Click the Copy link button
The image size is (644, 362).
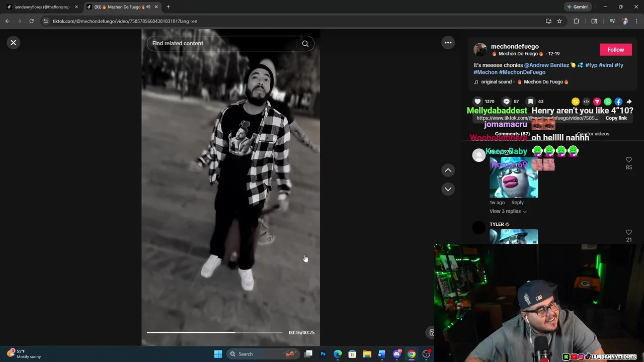click(x=616, y=118)
